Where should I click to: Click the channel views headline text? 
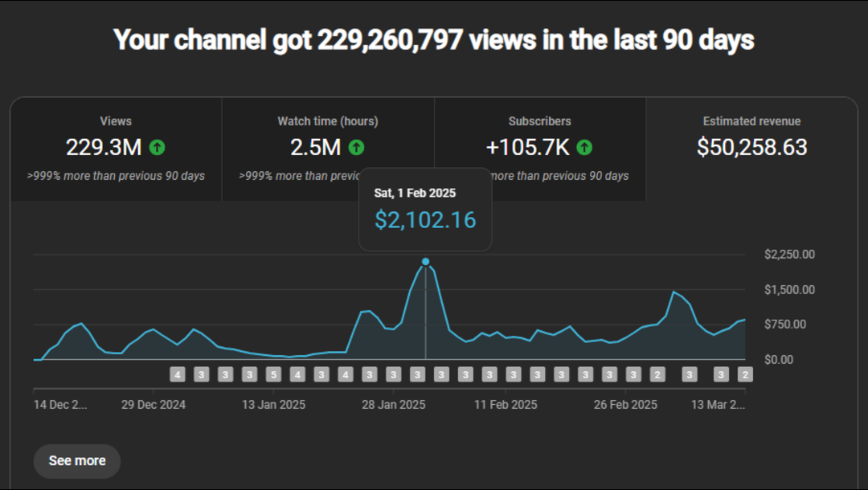click(434, 40)
